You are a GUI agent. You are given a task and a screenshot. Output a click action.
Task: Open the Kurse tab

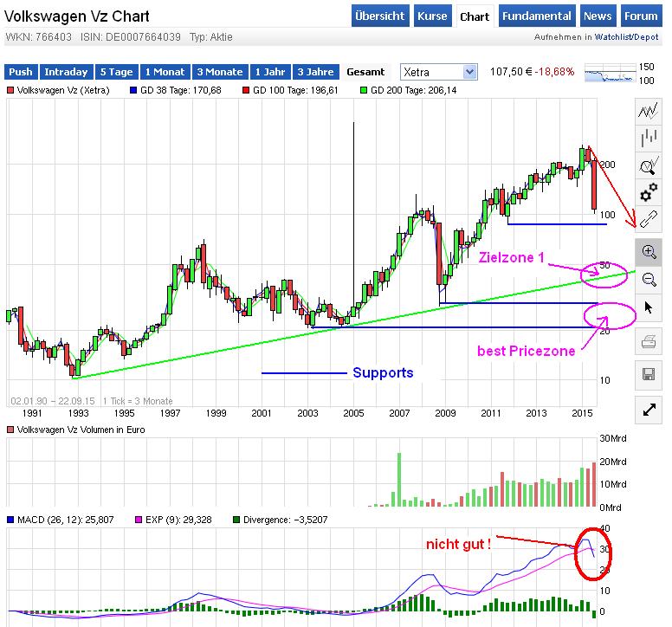pyautogui.click(x=432, y=16)
